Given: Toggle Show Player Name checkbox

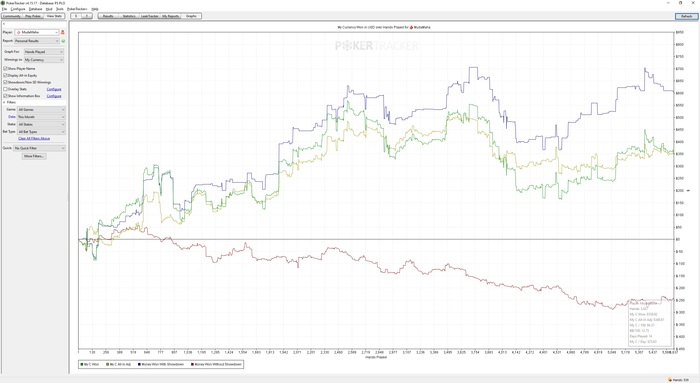Looking at the screenshot, I should tap(5, 68).
